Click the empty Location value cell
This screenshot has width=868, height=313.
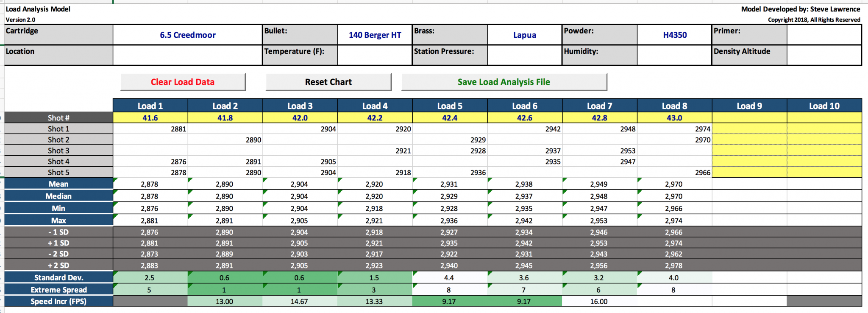[x=188, y=55]
